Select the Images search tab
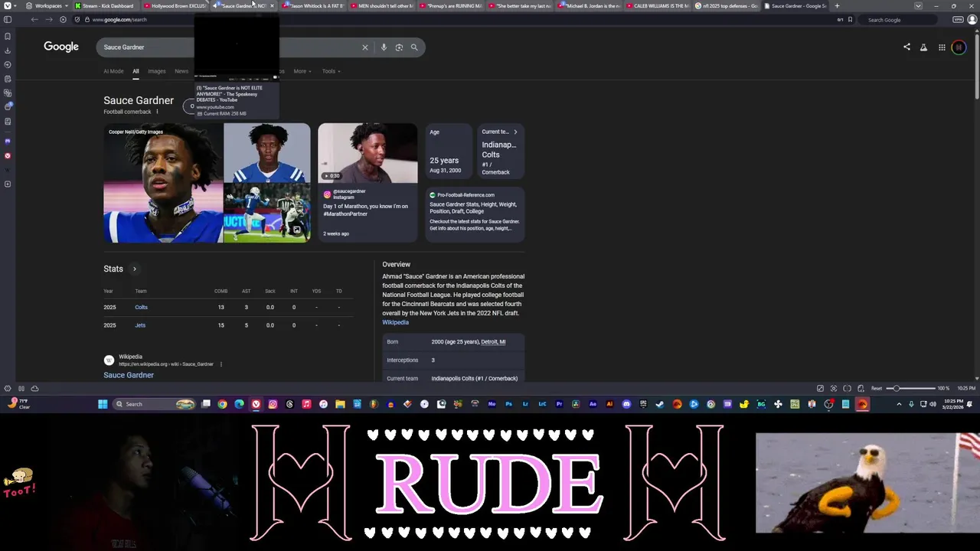The height and width of the screenshot is (551, 980). (157, 71)
